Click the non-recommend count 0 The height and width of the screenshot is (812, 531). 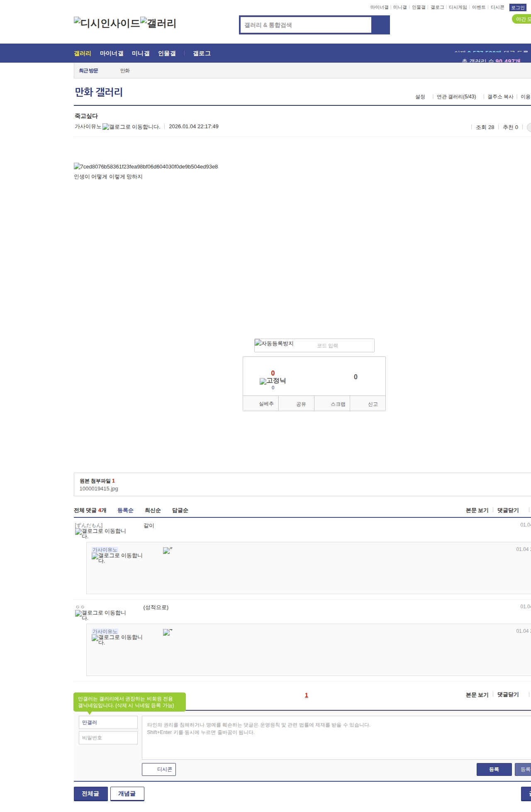pos(356,377)
